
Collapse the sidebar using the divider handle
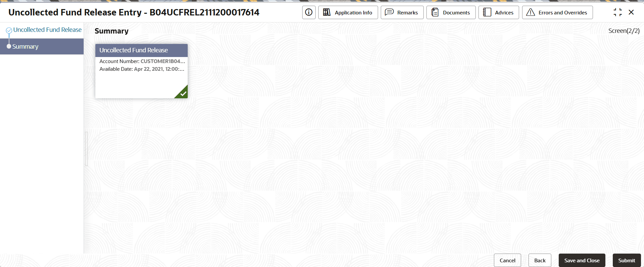86,149
